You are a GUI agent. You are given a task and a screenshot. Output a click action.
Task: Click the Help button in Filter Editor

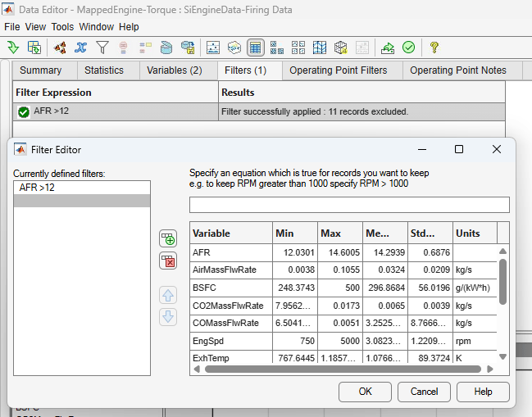click(483, 392)
